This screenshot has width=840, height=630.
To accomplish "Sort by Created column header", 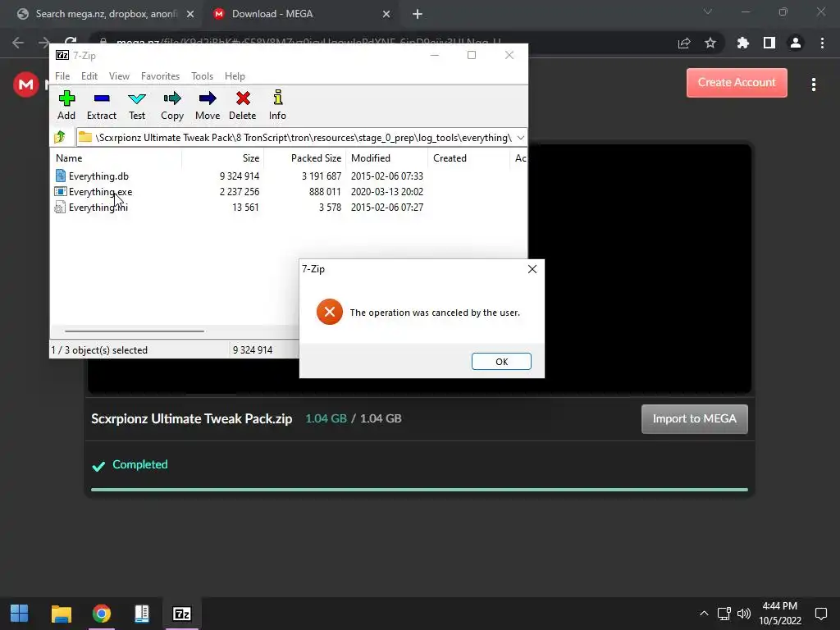I will (x=468, y=158).
